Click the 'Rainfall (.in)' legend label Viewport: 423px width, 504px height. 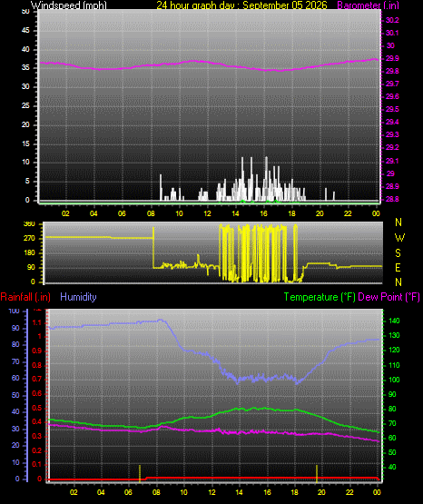pyautogui.click(x=25, y=297)
